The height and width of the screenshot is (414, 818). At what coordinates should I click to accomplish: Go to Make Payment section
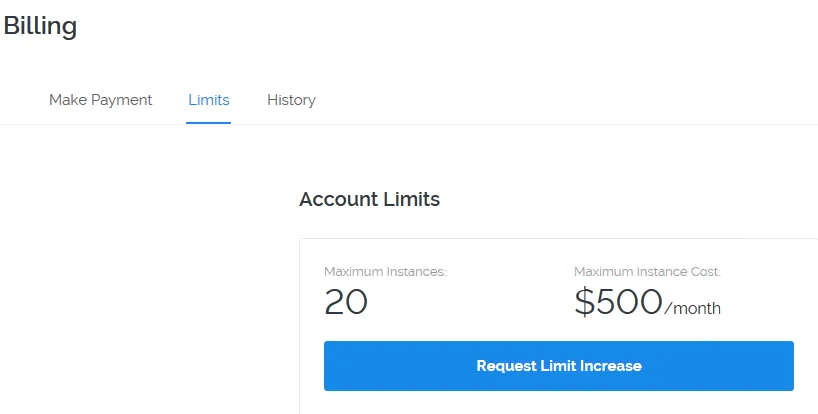tap(100, 100)
